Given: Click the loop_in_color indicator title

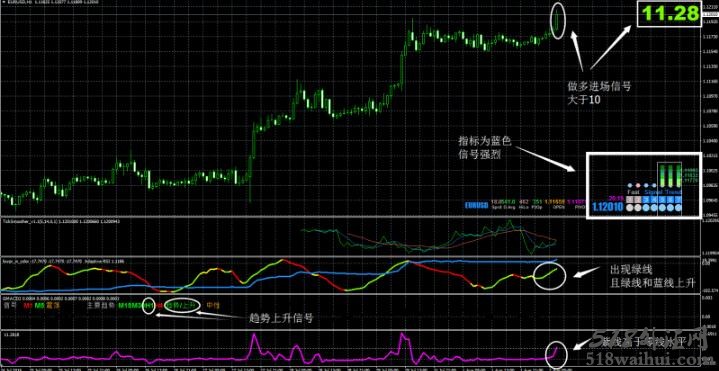Looking at the screenshot, I should pos(15,260).
